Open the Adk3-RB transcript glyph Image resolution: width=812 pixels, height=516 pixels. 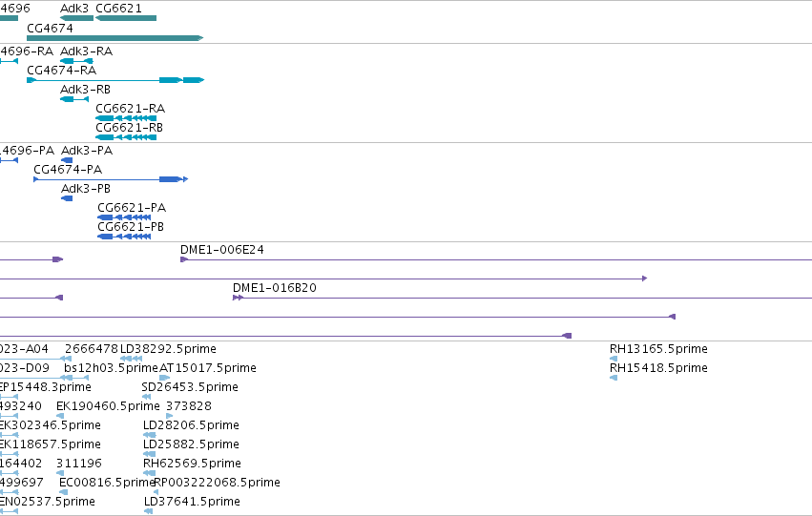coord(74,99)
